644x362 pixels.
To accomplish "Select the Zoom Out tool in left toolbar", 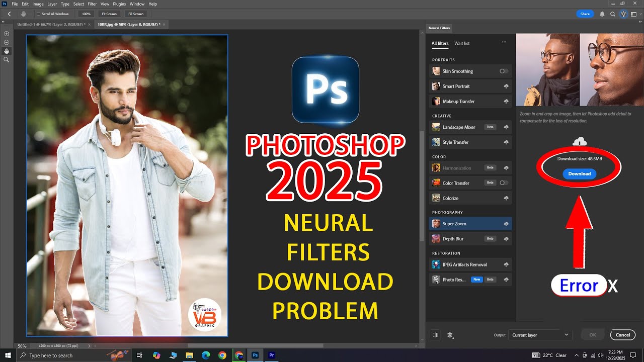I will coord(7,42).
